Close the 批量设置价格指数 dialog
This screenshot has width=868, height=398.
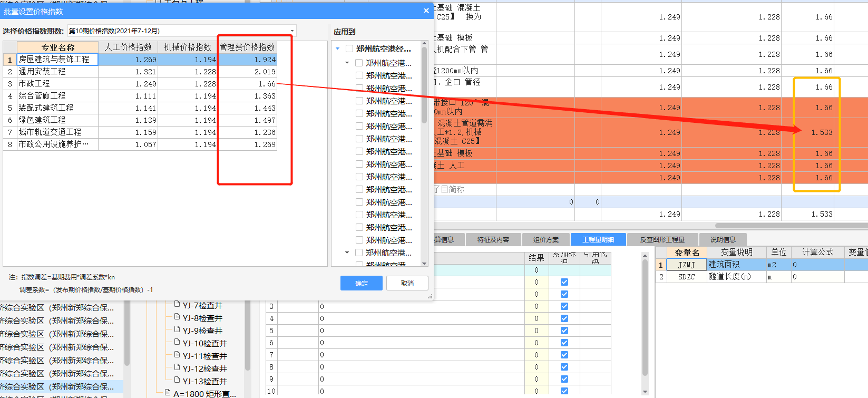tap(426, 11)
